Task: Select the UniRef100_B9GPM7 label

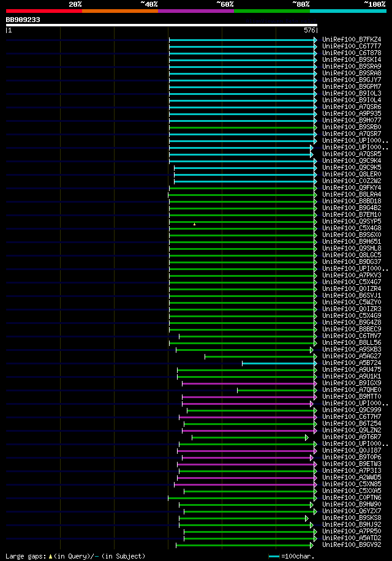Action: [x=352, y=86]
